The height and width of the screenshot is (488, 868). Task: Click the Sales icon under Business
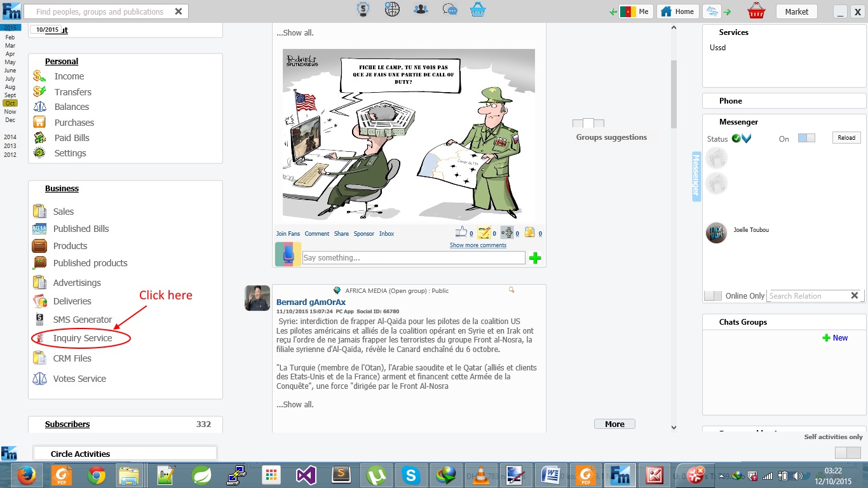pos(39,211)
